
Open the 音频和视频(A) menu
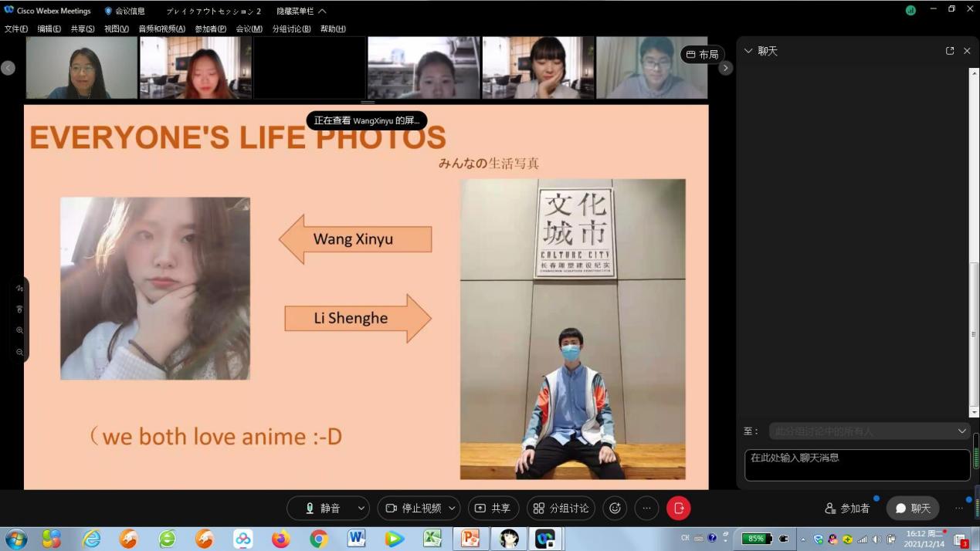161,29
